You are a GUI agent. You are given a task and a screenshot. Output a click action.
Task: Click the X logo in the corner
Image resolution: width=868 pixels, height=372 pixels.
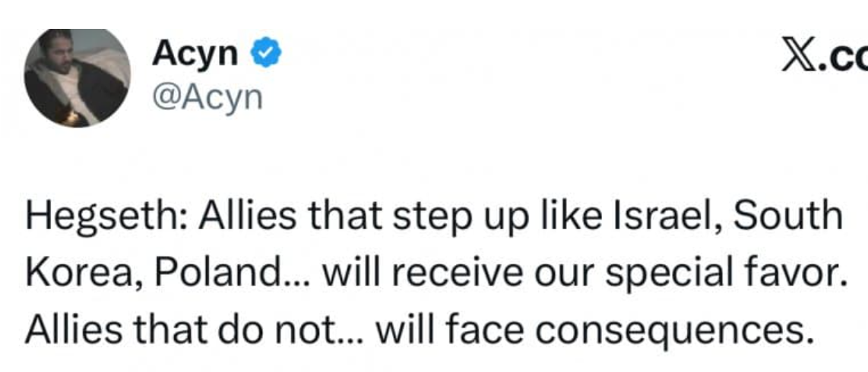tap(797, 55)
